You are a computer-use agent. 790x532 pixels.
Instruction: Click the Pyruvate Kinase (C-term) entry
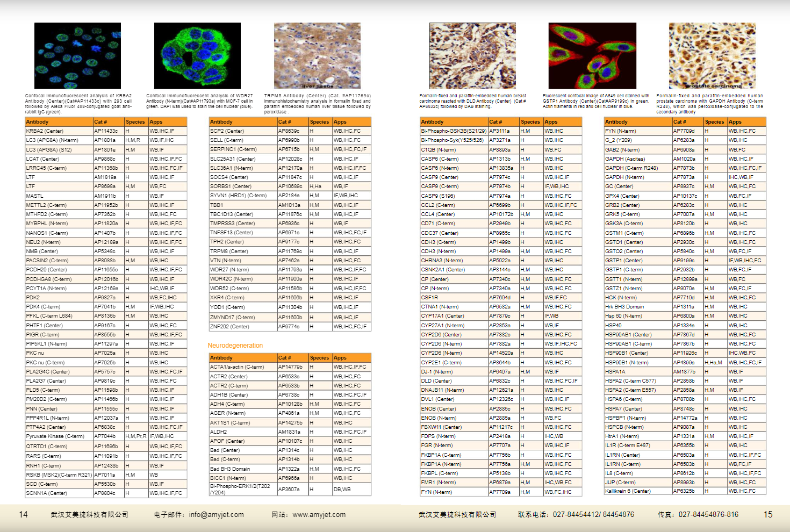pos(55,436)
